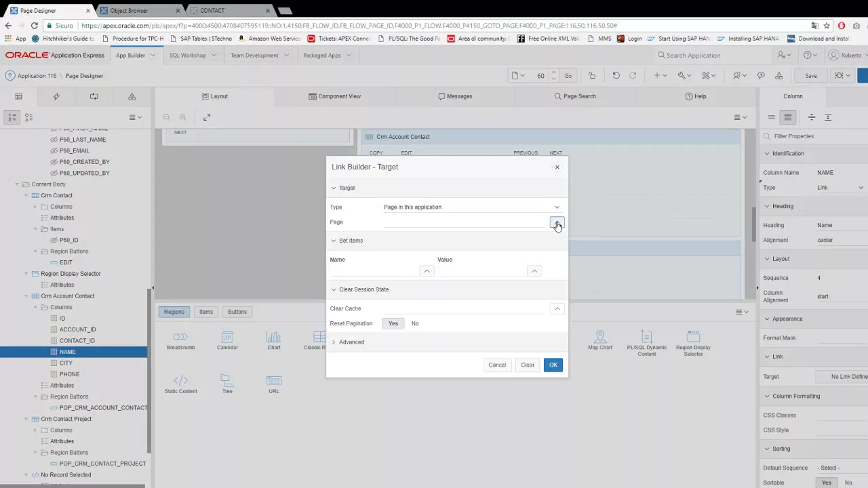The width and height of the screenshot is (868, 488).
Task: Open the SQL Workshop menu
Action: (193, 55)
